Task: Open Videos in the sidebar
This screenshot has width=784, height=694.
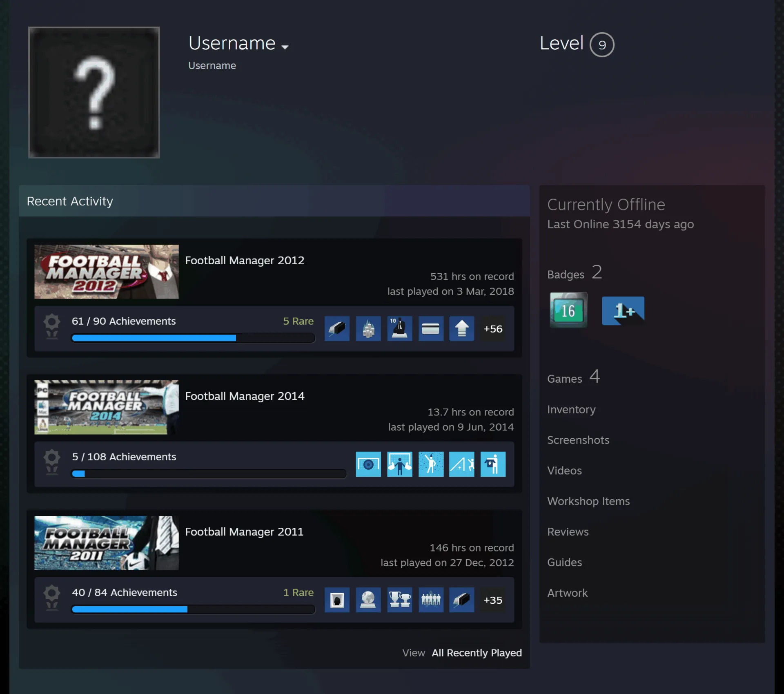Action: [x=564, y=471]
